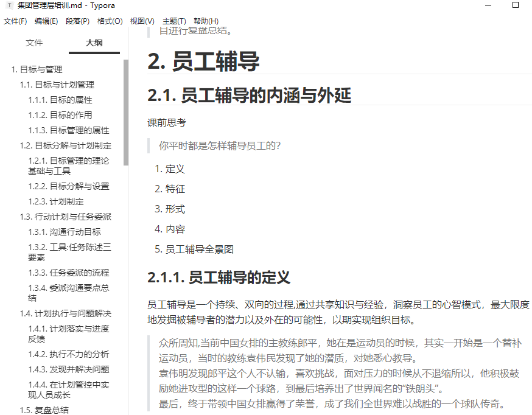
Task: Click quote line starting 众所周知
Action: click(x=340, y=350)
